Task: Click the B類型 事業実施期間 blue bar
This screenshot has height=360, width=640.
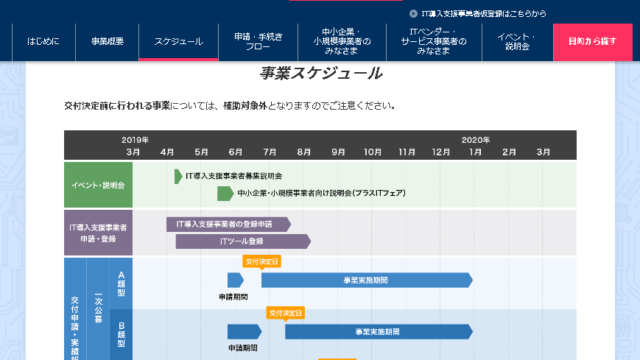Action: 379,332
